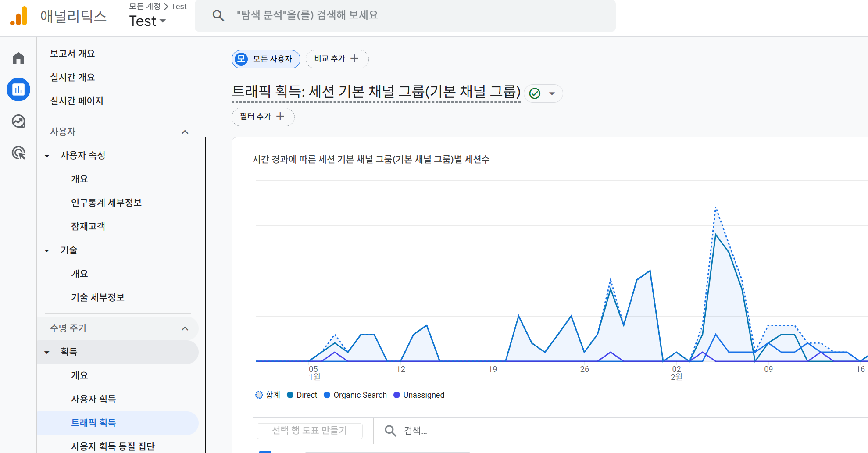Click the green report status check icon
868x453 pixels.
point(535,93)
